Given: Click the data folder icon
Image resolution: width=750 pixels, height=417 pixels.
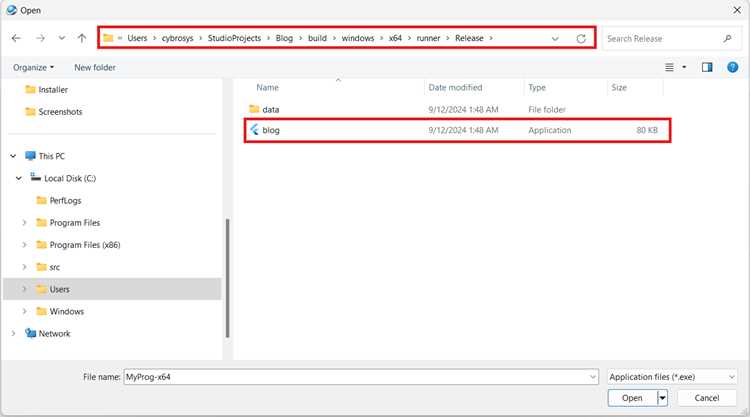Looking at the screenshot, I should tap(254, 109).
